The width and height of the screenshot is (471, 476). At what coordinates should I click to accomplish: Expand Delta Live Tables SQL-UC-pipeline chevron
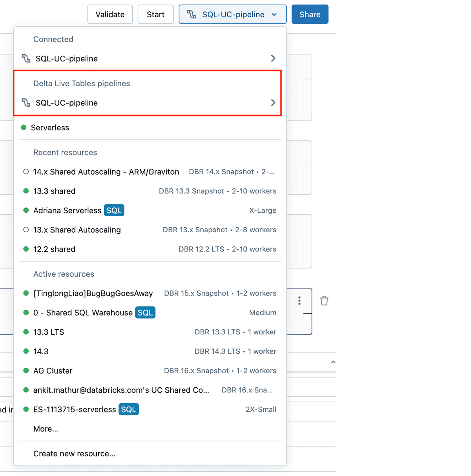pos(273,103)
